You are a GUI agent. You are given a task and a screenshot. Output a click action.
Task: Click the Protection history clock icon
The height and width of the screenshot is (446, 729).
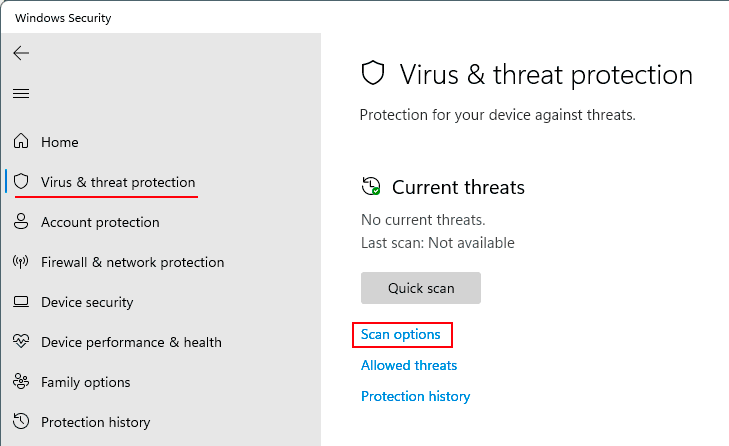[x=21, y=421]
